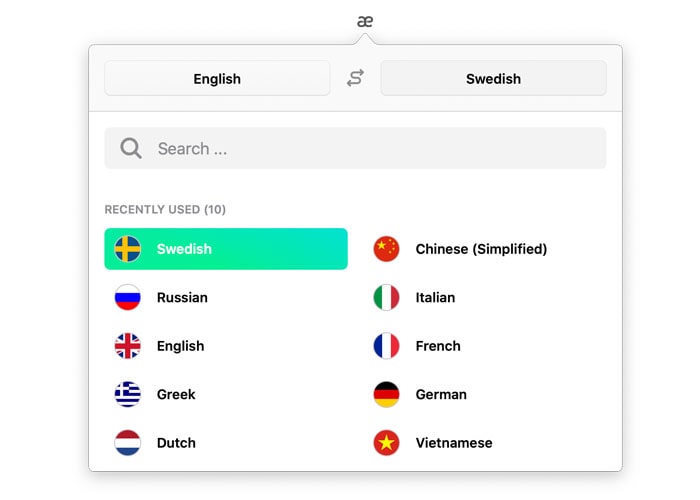Click the search magnifier icon

click(x=130, y=149)
